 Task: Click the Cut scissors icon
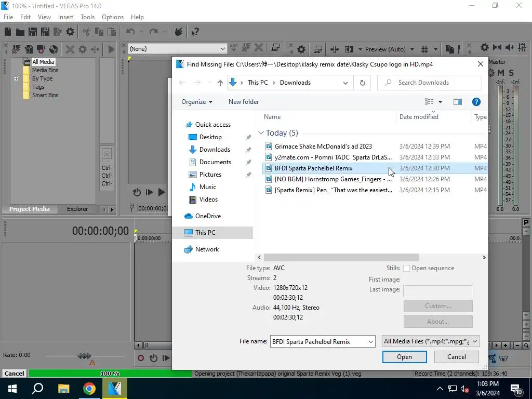[x=87, y=32]
